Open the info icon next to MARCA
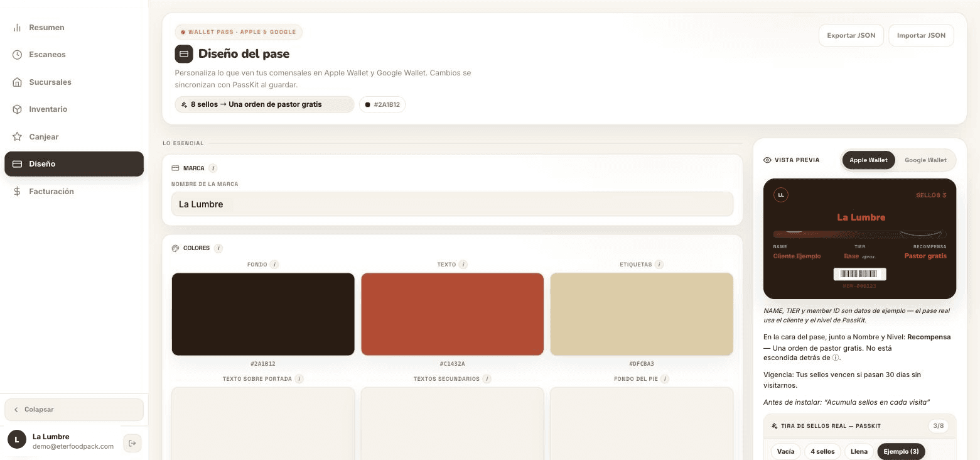The height and width of the screenshot is (460, 980). [213, 168]
